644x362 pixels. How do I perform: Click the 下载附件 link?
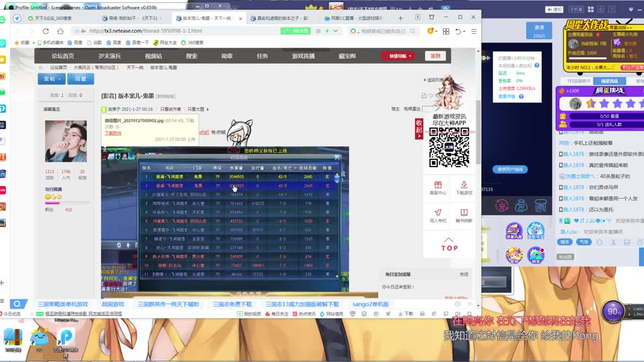[x=113, y=133]
